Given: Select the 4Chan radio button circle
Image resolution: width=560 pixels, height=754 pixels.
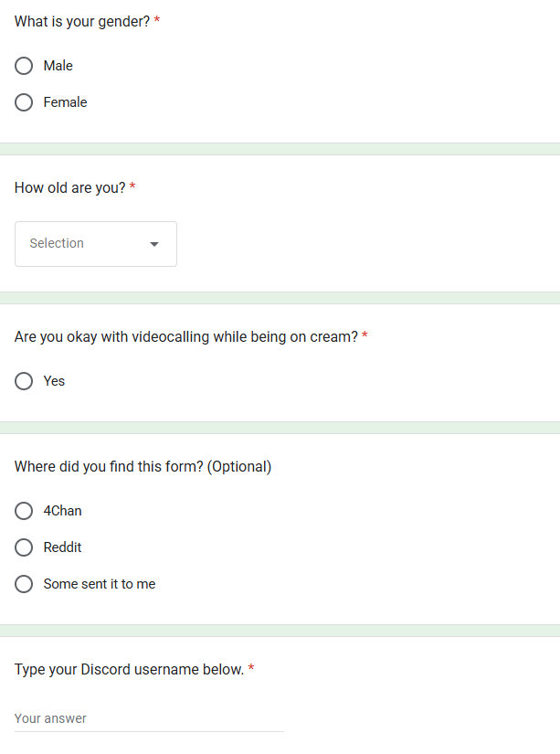Looking at the screenshot, I should pos(24,511).
